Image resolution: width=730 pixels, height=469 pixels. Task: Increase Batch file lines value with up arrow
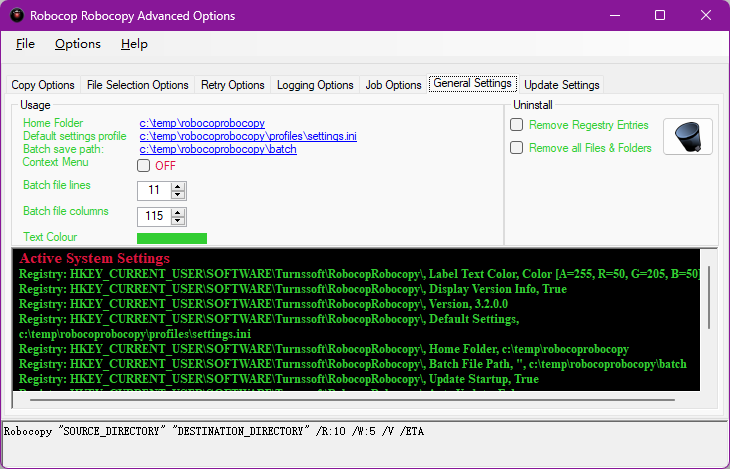pyautogui.click(x=178, y=186)
